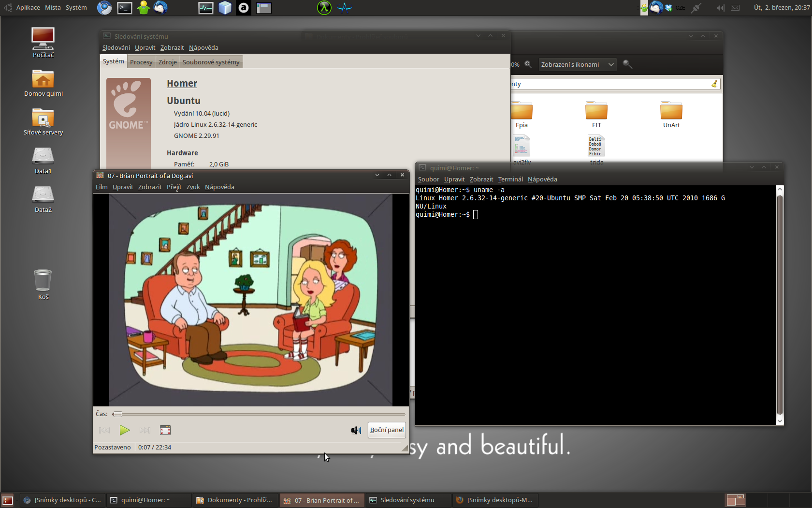The width and height of the screenshot is (812, 508).
Task: Open the Avant window navigator 'a' launcher
Action: (x=244, y=8)
